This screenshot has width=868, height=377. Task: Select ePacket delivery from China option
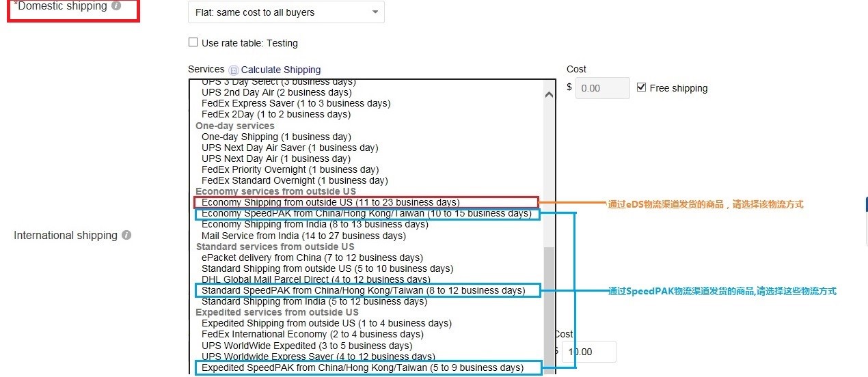click(312, 257)
